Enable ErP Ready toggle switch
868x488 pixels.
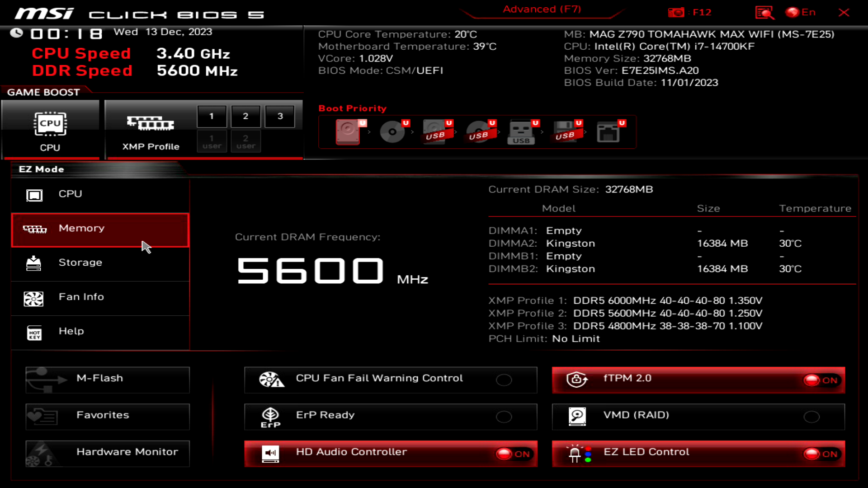[x=505, y=417]
